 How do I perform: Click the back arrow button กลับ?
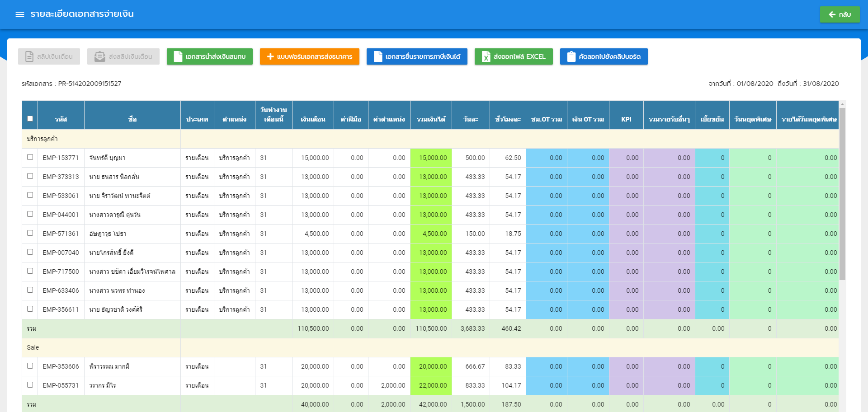tap(840, 14)
